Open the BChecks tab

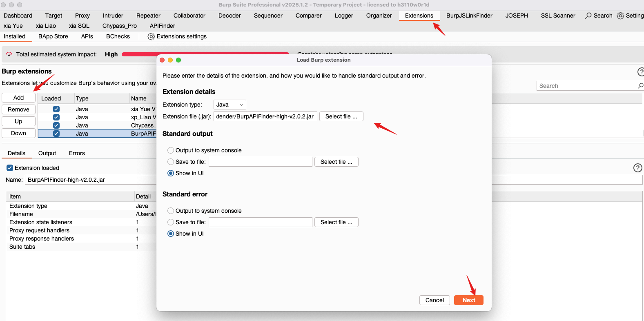(118, 36)
